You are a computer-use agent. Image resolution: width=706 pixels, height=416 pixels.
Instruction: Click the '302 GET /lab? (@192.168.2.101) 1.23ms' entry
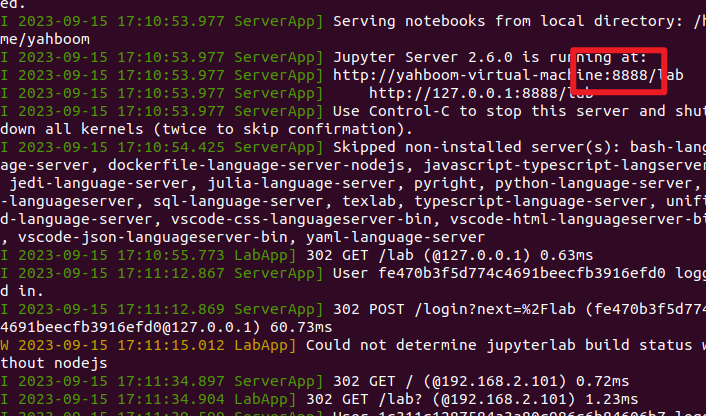pos(472,399)
